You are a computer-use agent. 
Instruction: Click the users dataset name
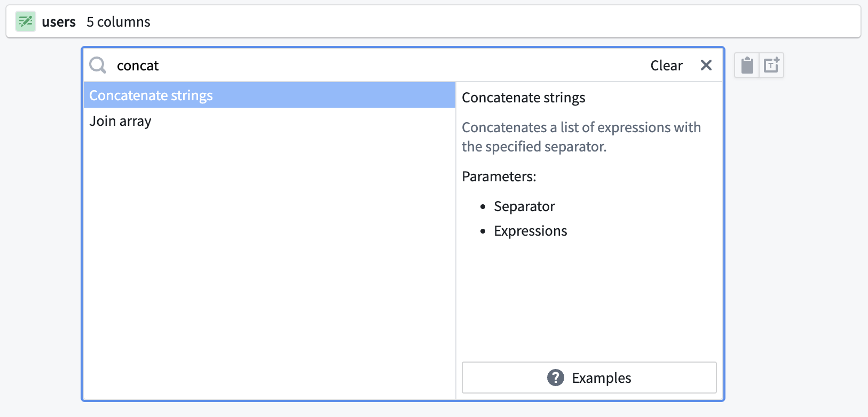point(59,22)
